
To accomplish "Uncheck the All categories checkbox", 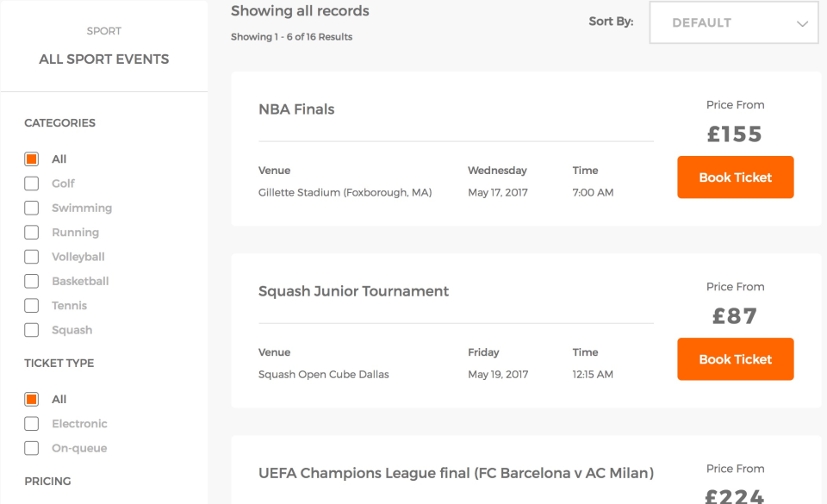I will (x=31, y=159).
